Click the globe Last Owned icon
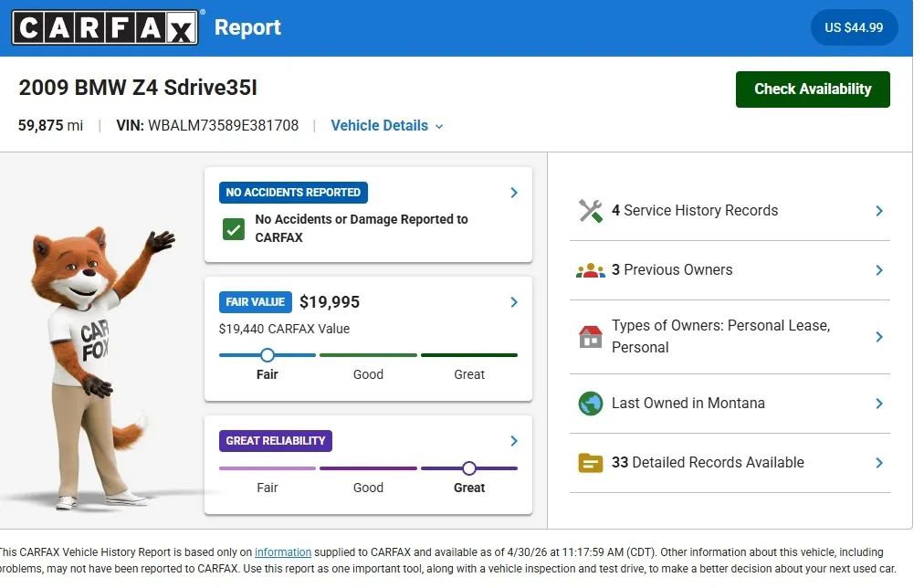Viewport: 924px width, 588px height. tap(591, 404)
